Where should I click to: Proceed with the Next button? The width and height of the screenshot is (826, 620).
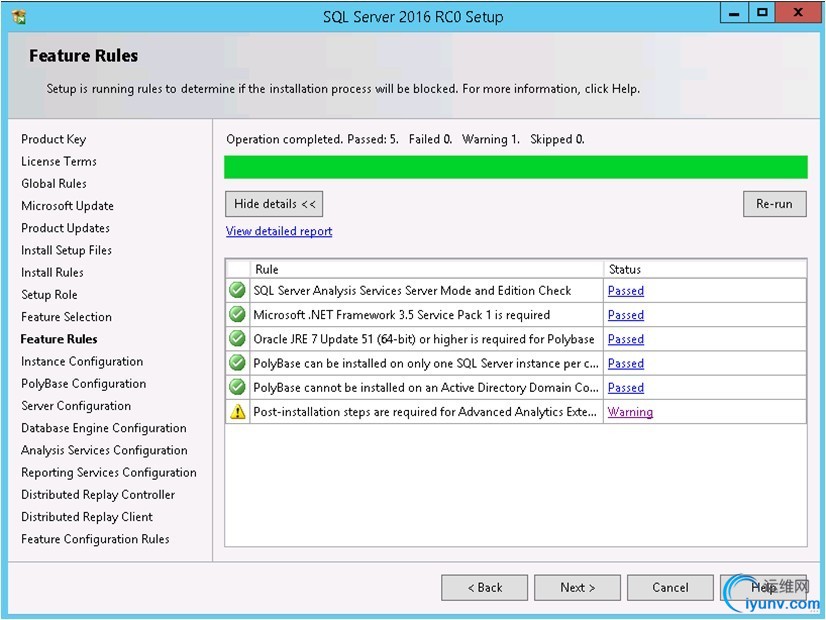577,587
